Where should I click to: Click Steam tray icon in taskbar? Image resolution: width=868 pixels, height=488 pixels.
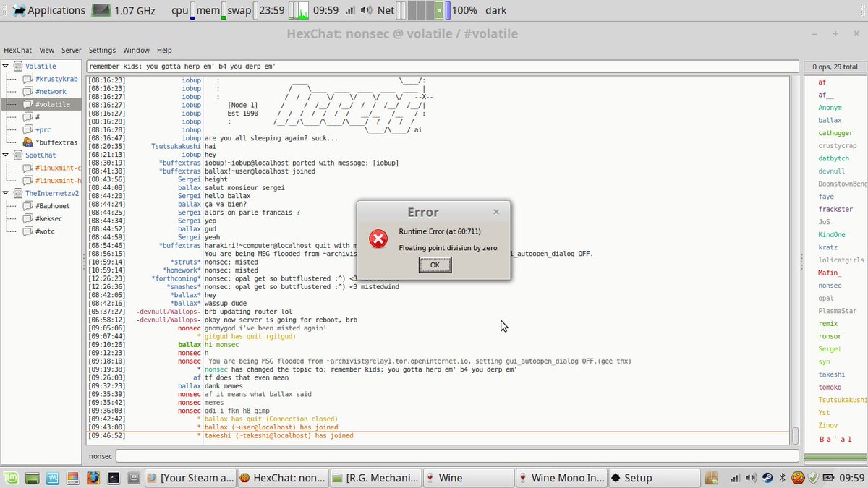point(767,478)
